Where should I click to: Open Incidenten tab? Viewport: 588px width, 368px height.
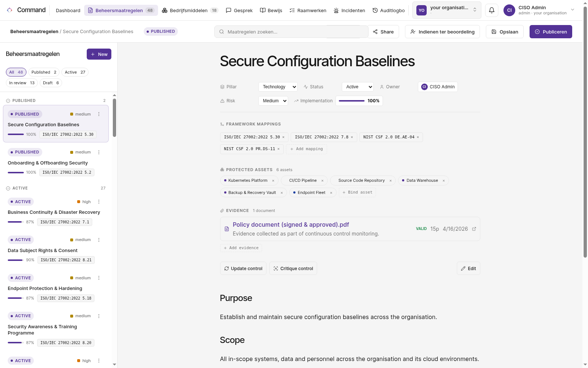[349, 10]
